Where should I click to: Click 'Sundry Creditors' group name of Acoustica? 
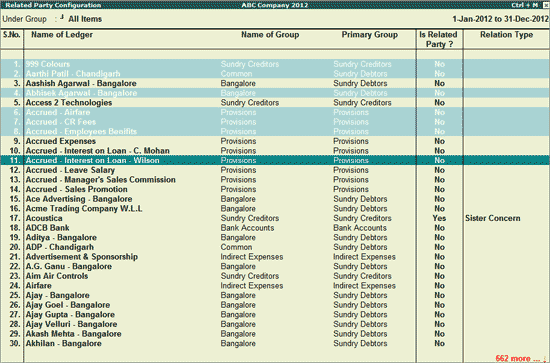pos(250,218)
